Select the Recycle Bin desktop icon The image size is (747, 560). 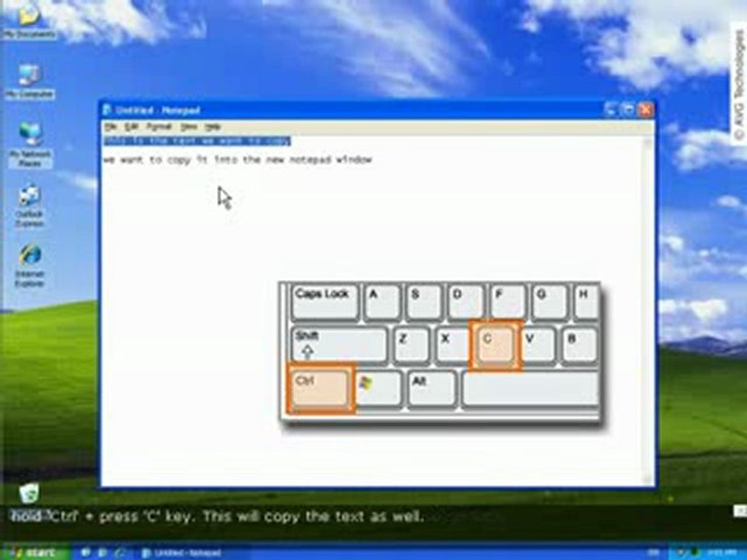point(29,493)
